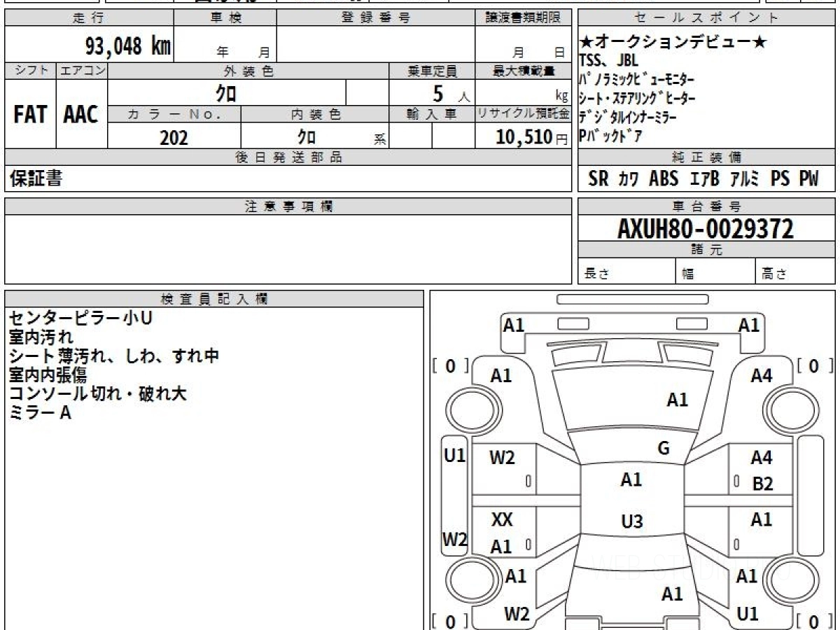Select the Pバックドア line

[610, 136]
